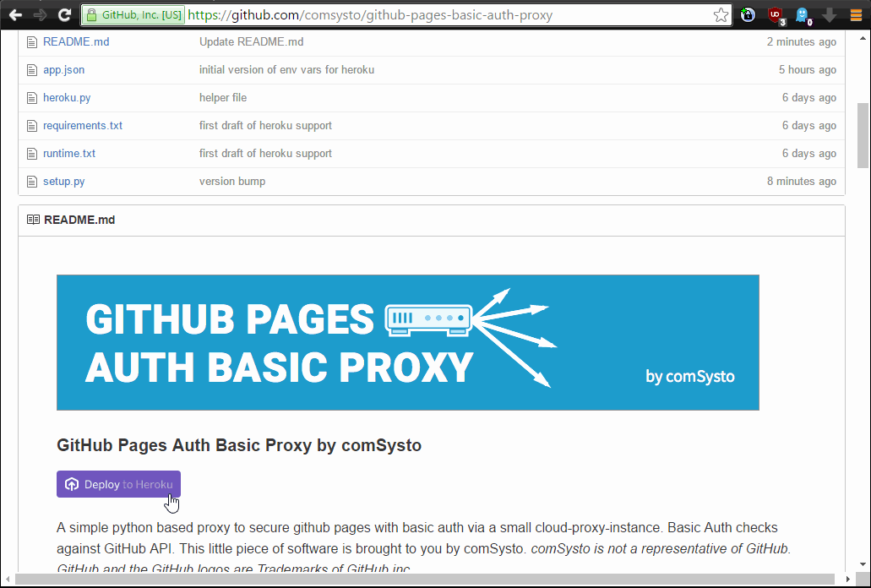Click the file icon beside runtime.txt

[x=32, y=154]
